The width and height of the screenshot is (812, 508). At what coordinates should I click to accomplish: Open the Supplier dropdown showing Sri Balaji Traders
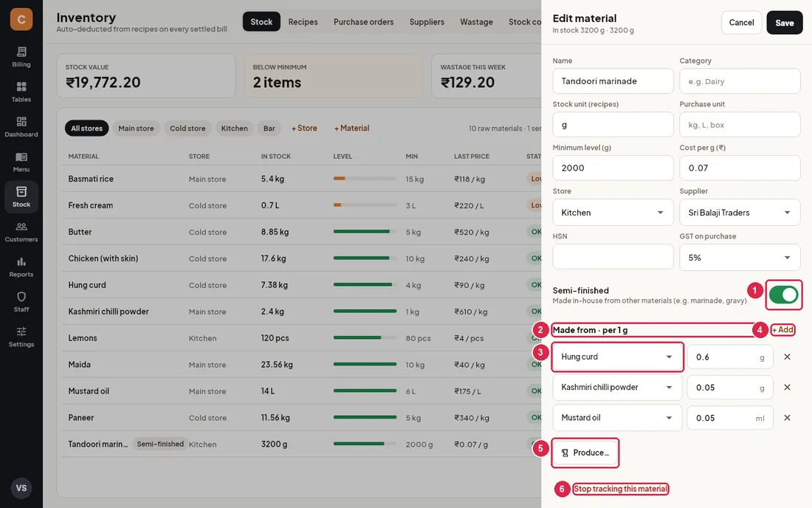(x=740, y=213)
